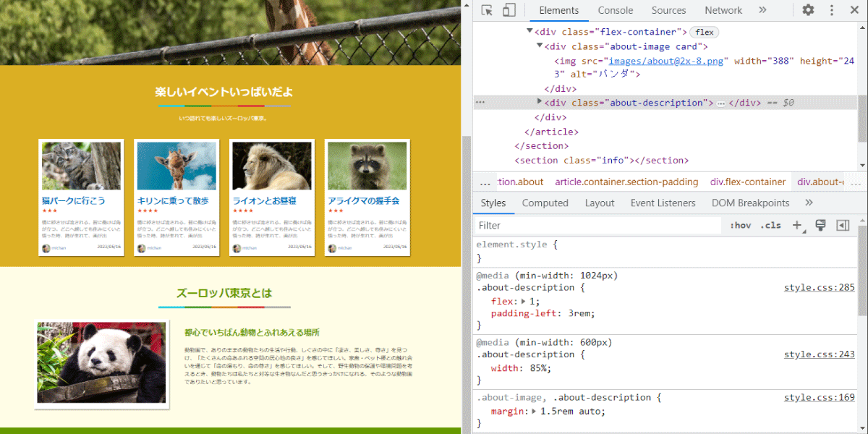Open the DevTools three-dot customize menu

tap(832, 10)
